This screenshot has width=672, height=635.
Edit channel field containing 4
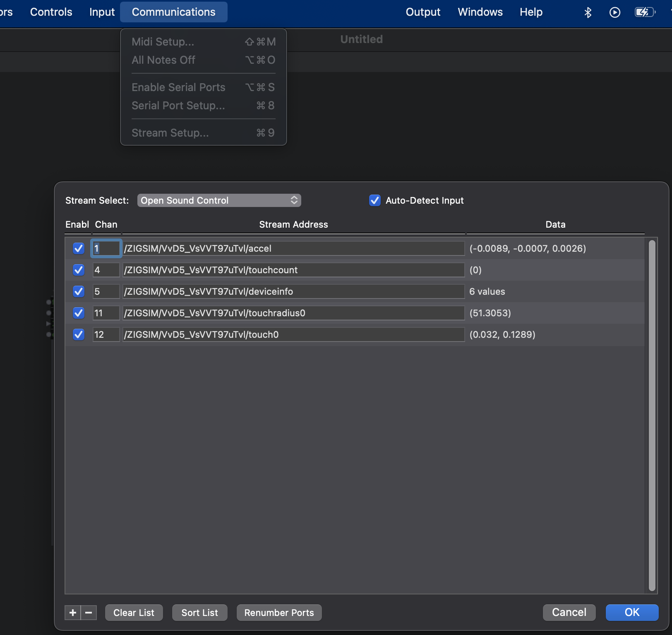(x=106, y=270)
